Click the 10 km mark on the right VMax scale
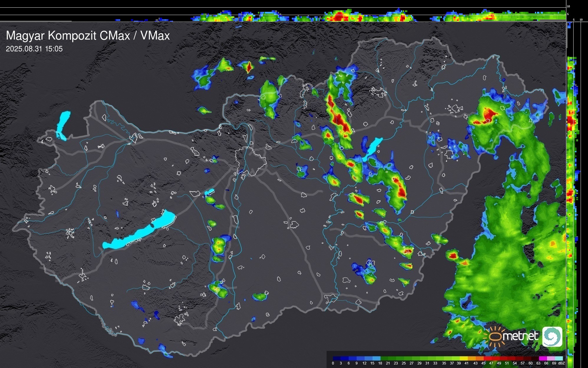The width and height of the screenshot is (588, 368). [x=581, y=20]
